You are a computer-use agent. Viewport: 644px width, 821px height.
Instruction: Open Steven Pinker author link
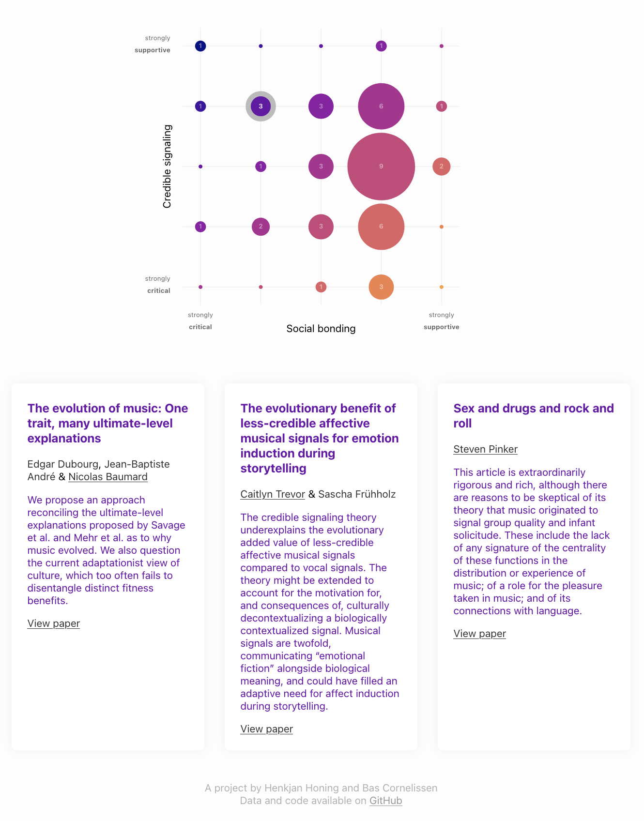pyautogui.click(x=485, y=449)
